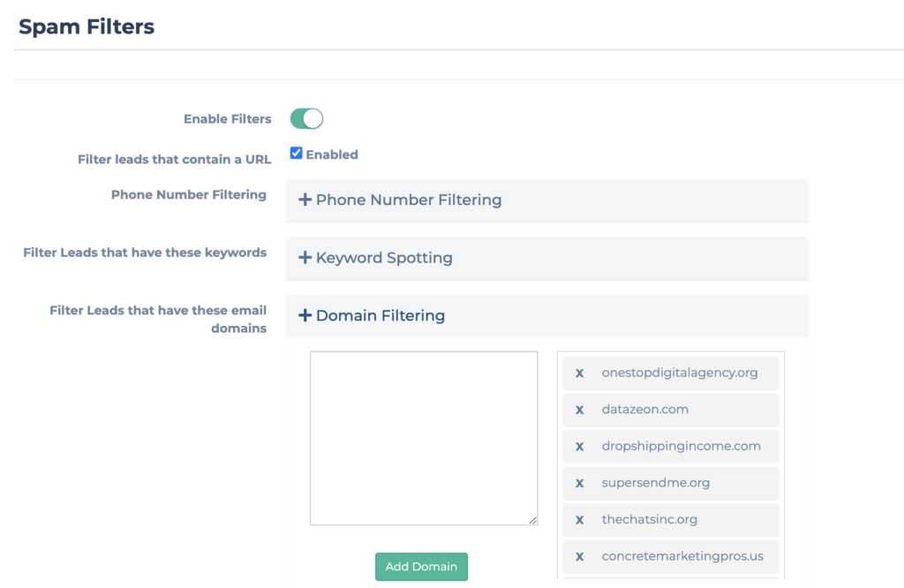This screenshot has height=588, width=904.
Task: Remove dropshippingincome.com via the X icon
Action: (579, 447)
